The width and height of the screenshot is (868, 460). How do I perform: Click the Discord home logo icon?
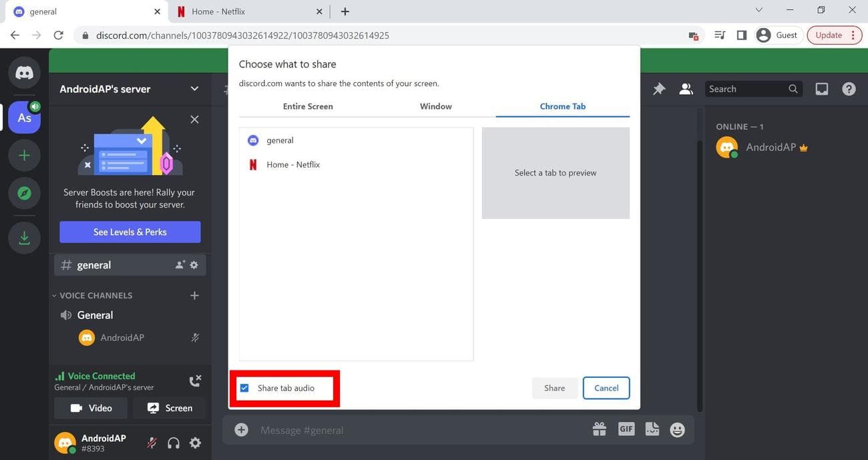[24, 73]
